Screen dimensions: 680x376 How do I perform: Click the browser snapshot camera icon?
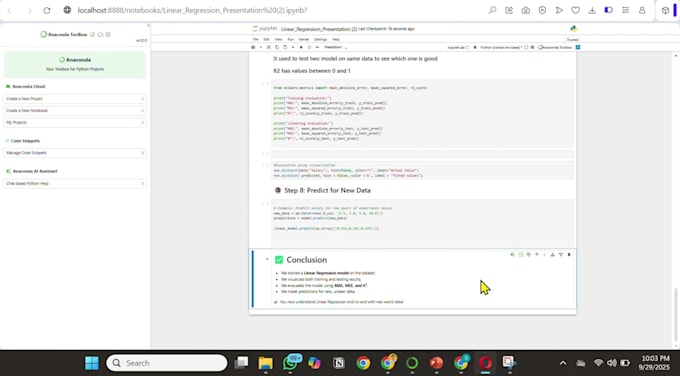pos(526,10)
